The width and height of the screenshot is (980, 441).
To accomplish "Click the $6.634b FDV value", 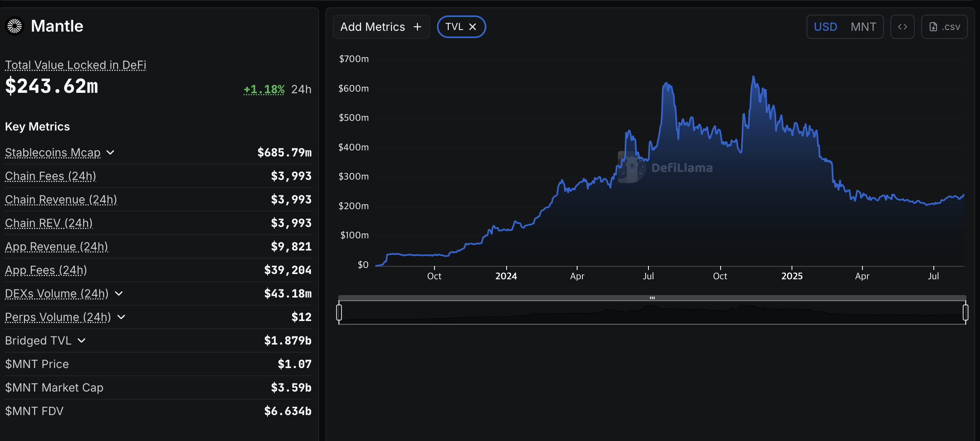I will [288, 411].
